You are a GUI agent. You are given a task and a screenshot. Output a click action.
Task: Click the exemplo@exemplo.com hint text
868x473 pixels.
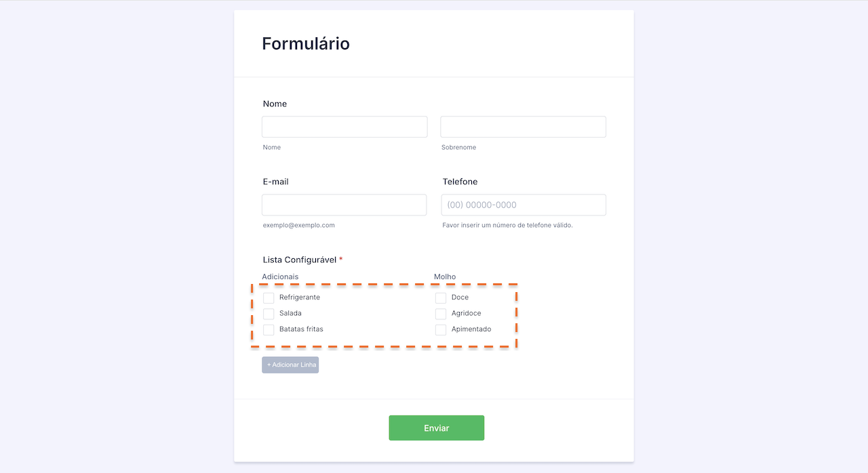pos(298,225)
